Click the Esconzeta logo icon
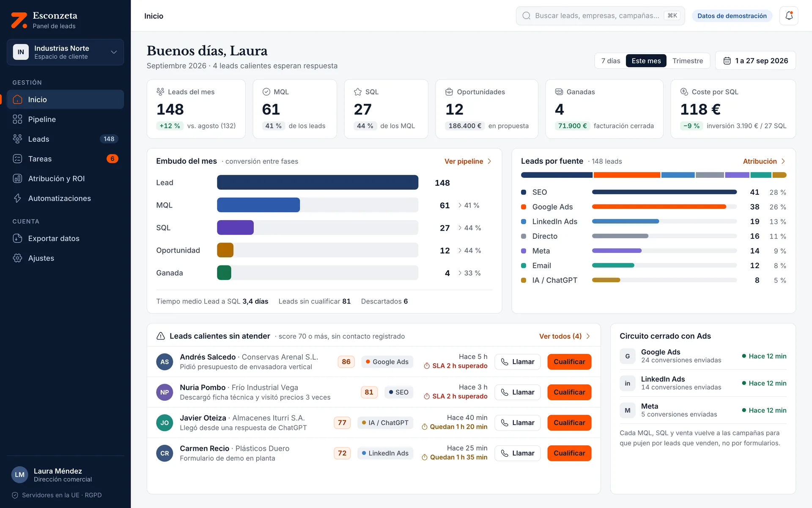 (19, 20)
